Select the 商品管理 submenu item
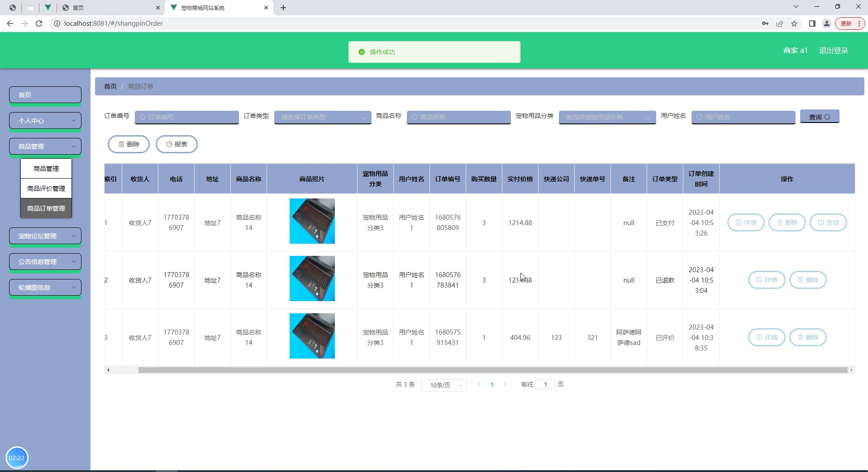The width and height of the screenshot is (868, 472). coord(46,169)
